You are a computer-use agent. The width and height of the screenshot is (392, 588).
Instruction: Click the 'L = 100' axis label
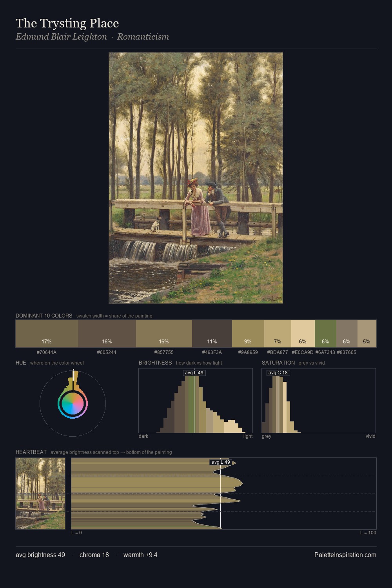(368, 533)
